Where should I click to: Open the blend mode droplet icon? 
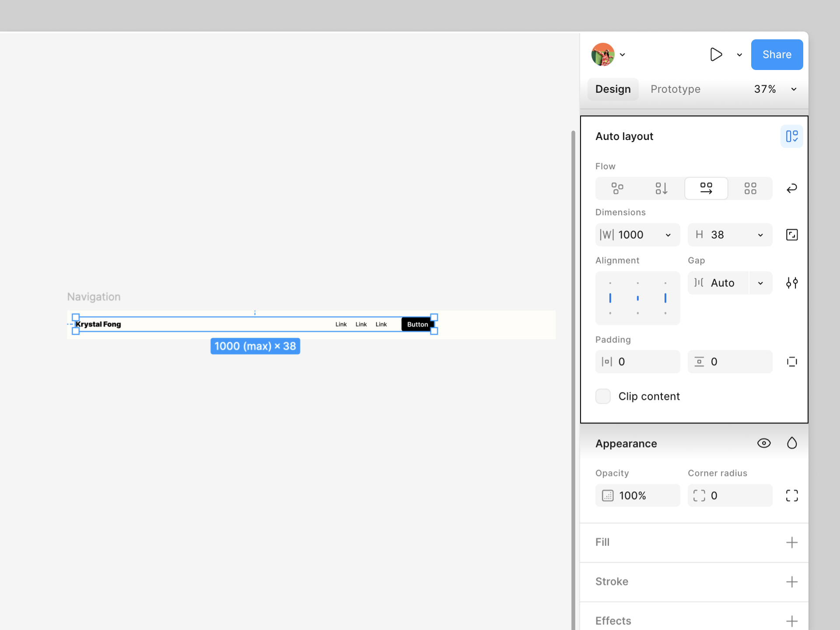pyautogui.click(x=791, y=443)
